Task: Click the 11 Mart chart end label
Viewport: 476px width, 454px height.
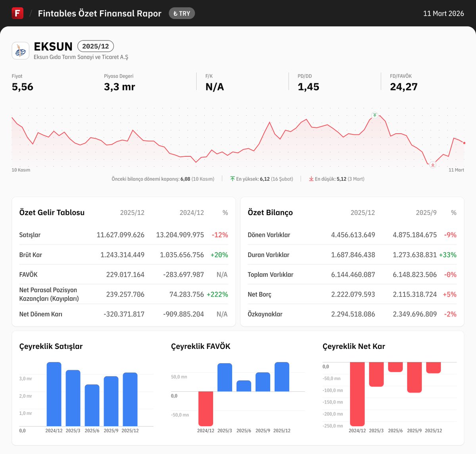Action: coord(456,170)
